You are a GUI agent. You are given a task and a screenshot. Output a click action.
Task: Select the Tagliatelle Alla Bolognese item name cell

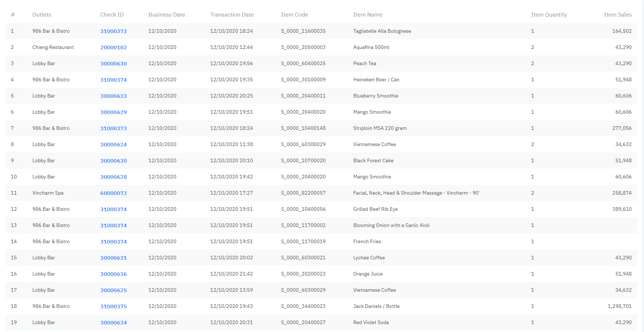(x=382, y=31)
